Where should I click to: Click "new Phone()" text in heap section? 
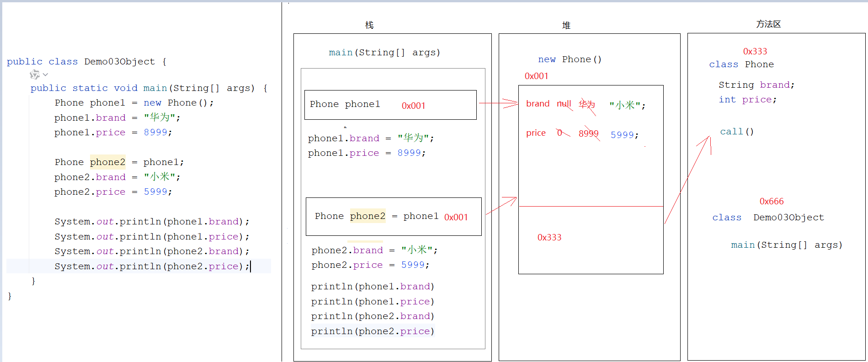click(x=570, y=59)
